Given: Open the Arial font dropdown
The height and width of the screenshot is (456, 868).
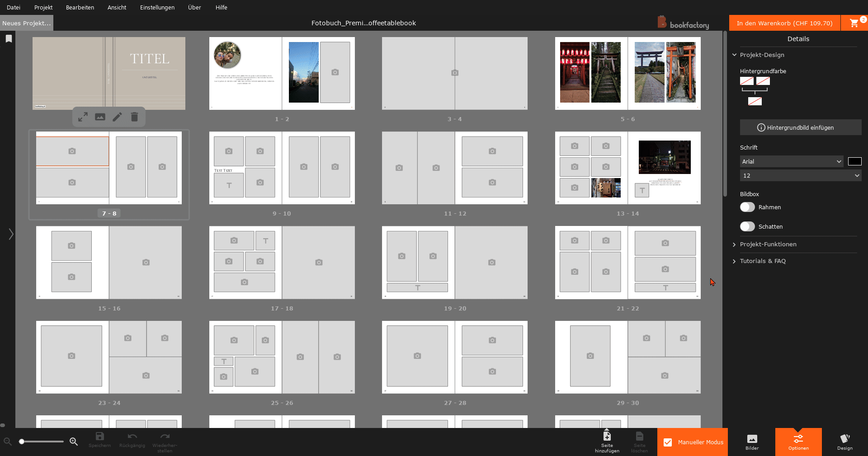Looking at the screenshot, I should tap(792, 162).
